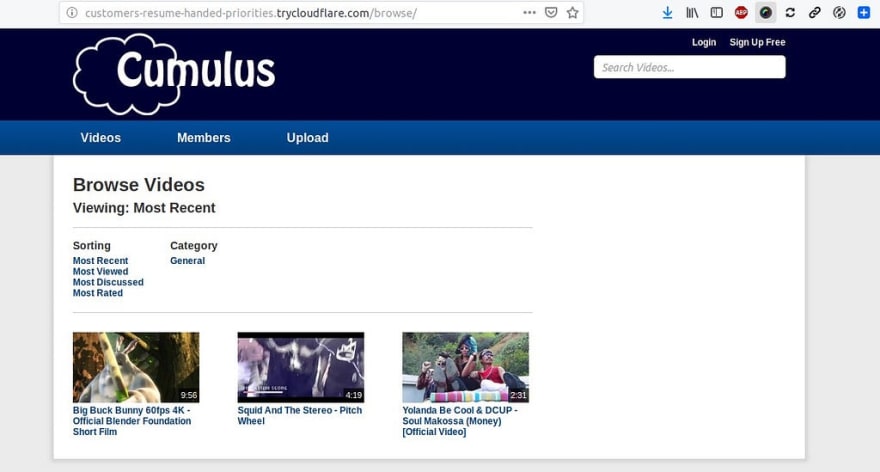Open the page actions three-dot menu
The height and width of the screenshot is (472, 880).
[529, 12]
